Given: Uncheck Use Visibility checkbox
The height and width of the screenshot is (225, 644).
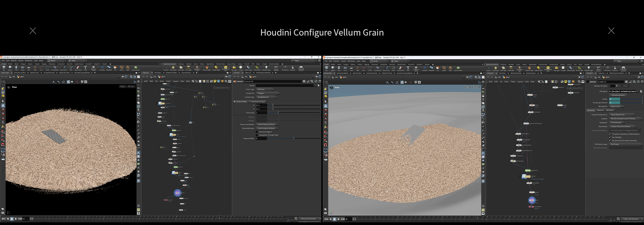Looking at the screenshot, I should [610, 137].
